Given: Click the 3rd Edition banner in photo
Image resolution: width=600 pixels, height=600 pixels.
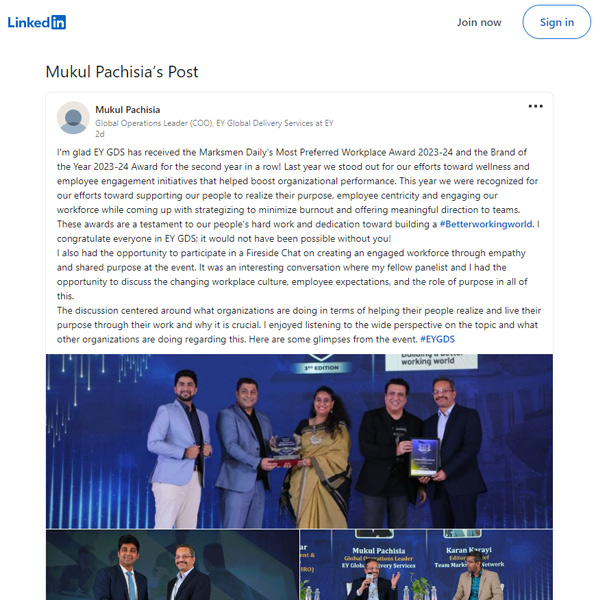Looking at the screenshot, I should pos(321,368).
